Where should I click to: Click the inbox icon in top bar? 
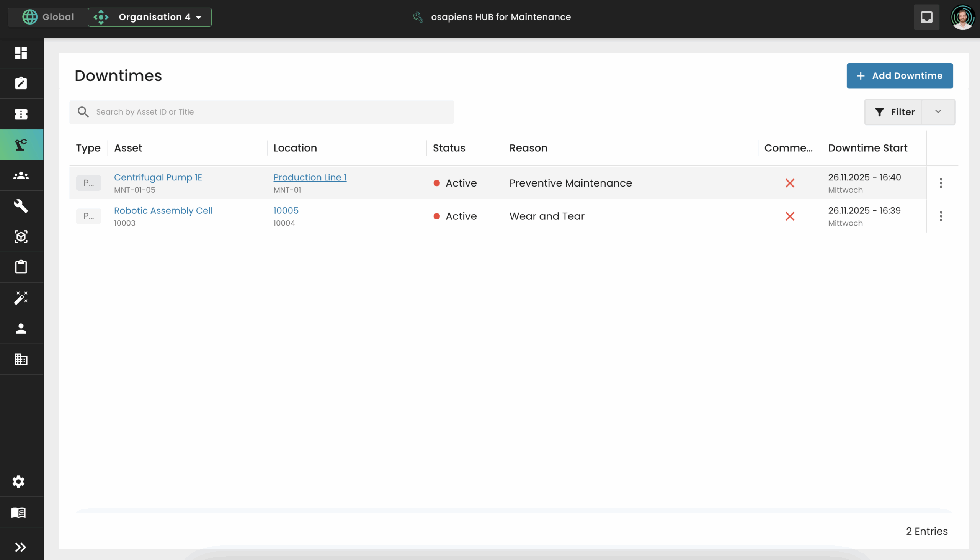[x=926, y=17]
